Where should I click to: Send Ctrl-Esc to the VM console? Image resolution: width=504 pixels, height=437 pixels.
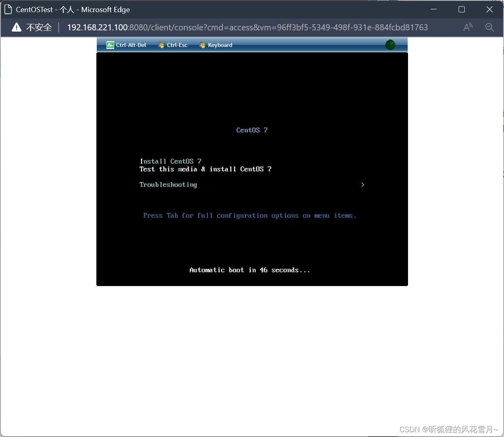(x=173, y=45)
